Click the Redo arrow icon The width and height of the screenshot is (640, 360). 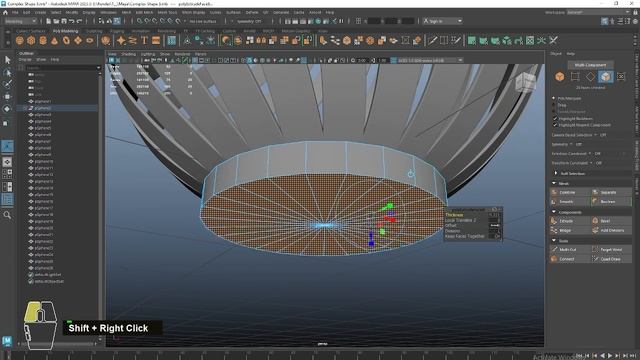[x=79, y=21]
